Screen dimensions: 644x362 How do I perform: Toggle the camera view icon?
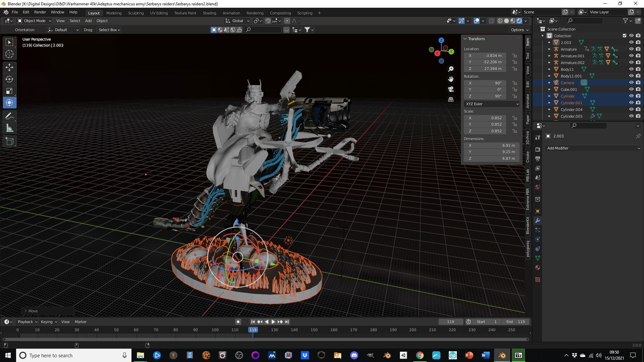[451, 89]
